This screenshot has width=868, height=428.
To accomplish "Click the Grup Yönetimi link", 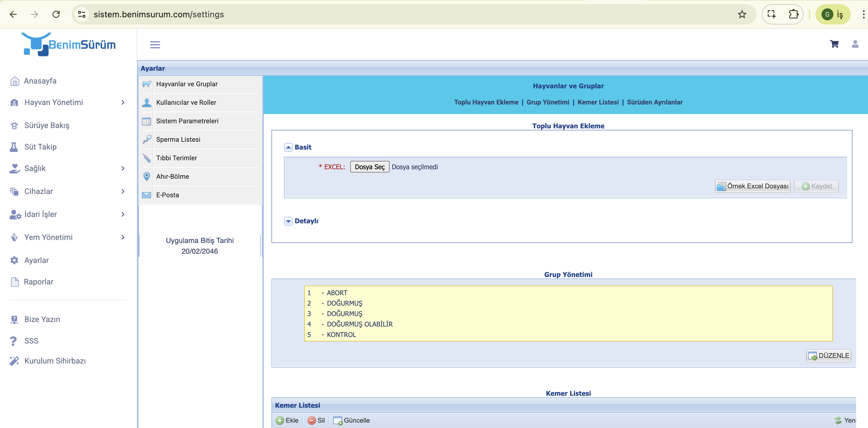I will click(x=548, y=102).
